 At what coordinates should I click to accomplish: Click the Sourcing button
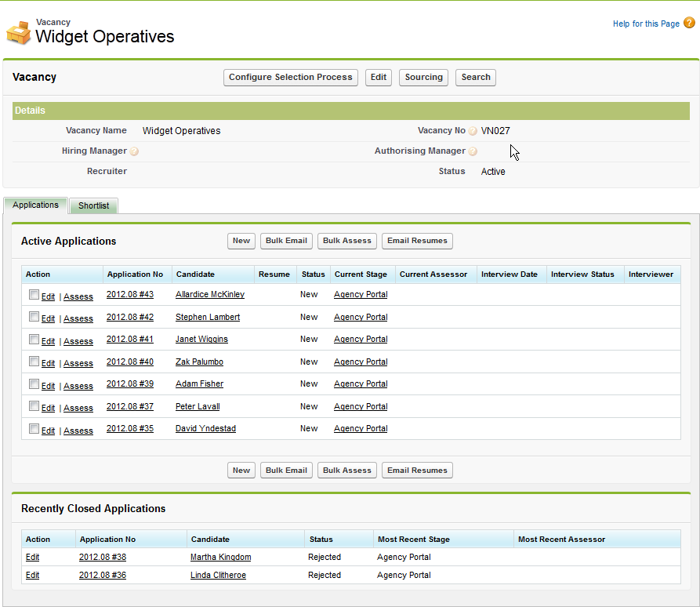pos(423,78)
